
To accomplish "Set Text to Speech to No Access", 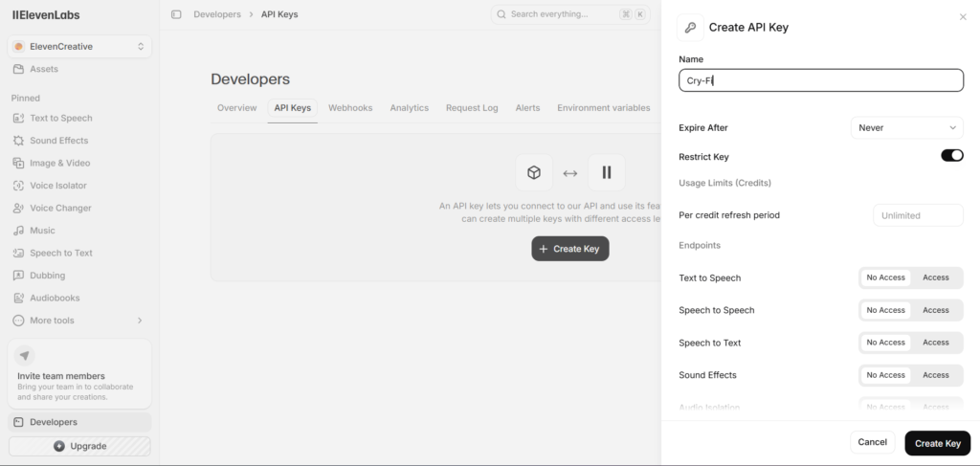I will (885, 278).
